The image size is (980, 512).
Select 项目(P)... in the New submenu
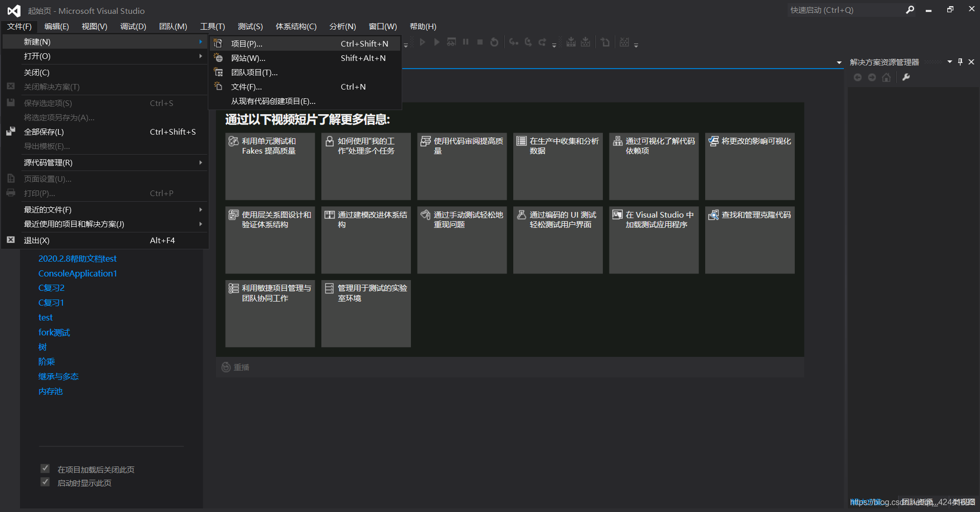(x=305, y=44)
